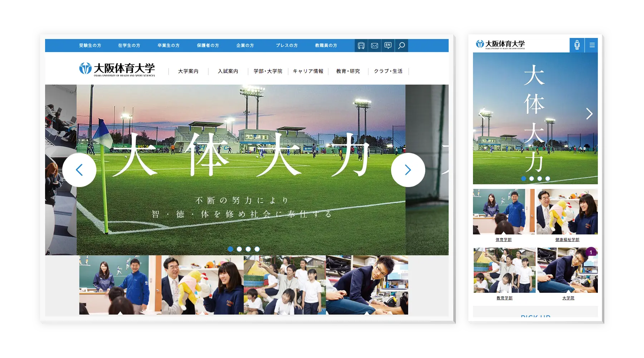
Task: Open the hamburger menu in mobile view
Action: tap(592, 45)
